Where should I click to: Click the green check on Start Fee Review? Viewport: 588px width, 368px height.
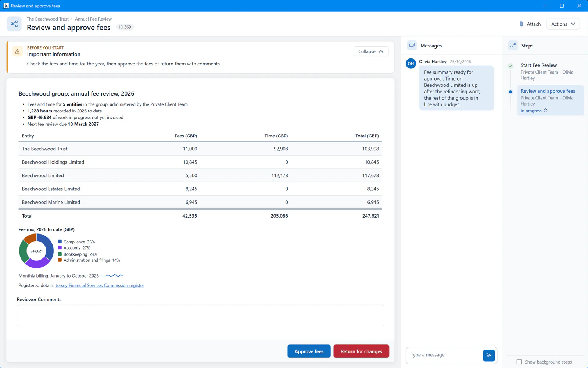pos(510,66)
